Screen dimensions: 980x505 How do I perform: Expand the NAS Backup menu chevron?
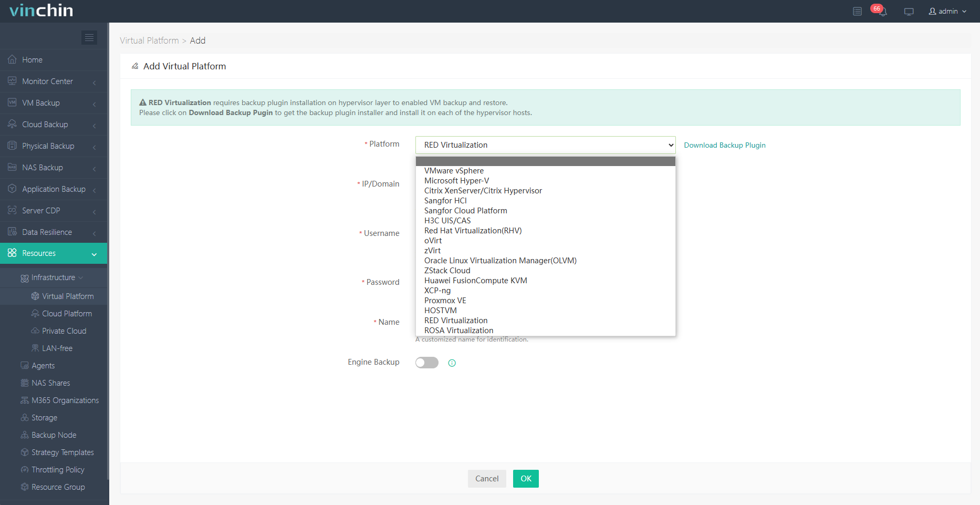tap(94, 168)
